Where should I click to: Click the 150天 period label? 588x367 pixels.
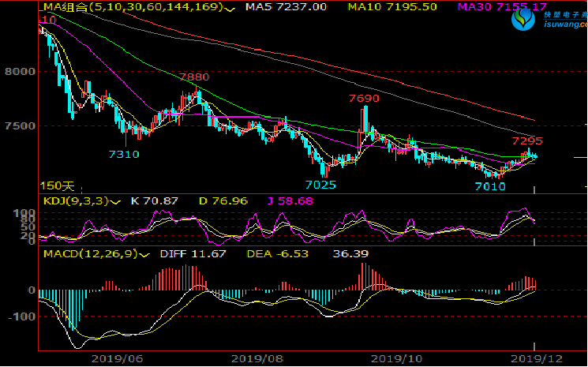[58, 186]
